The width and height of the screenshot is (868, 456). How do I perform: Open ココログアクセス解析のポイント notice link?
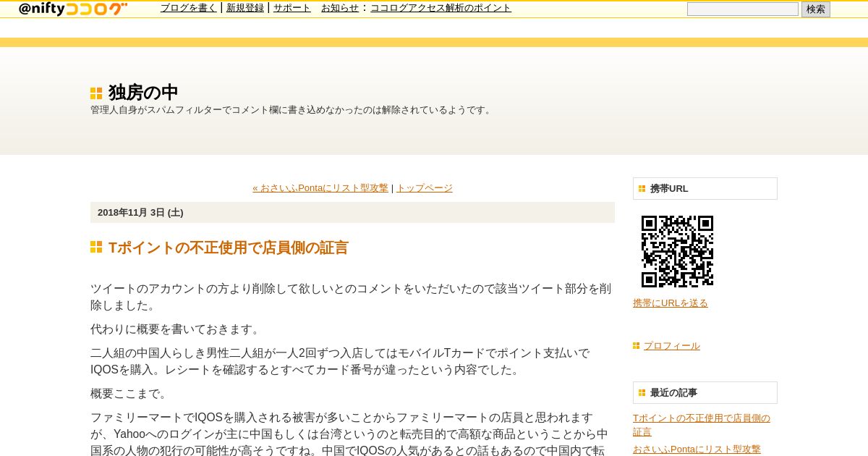pos(441,8)
